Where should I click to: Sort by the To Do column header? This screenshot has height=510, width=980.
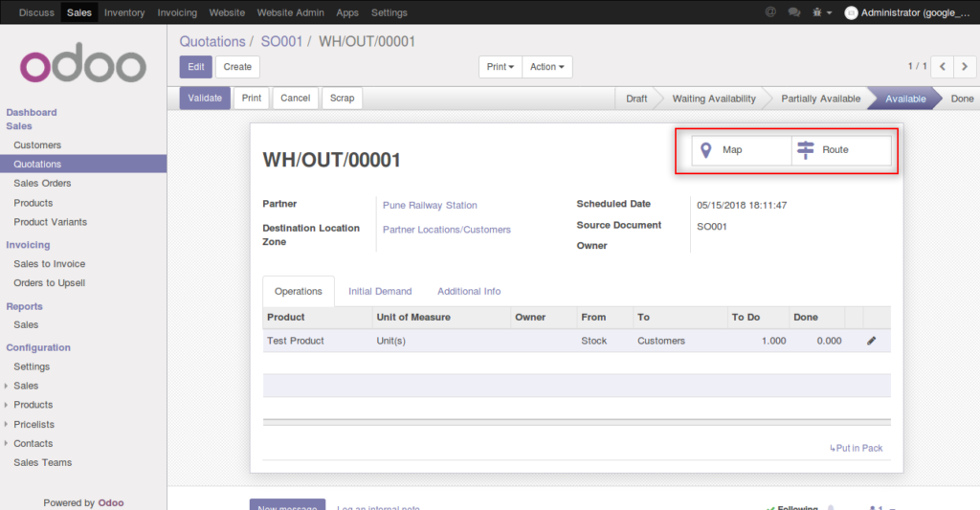click(x=757, y=318)
